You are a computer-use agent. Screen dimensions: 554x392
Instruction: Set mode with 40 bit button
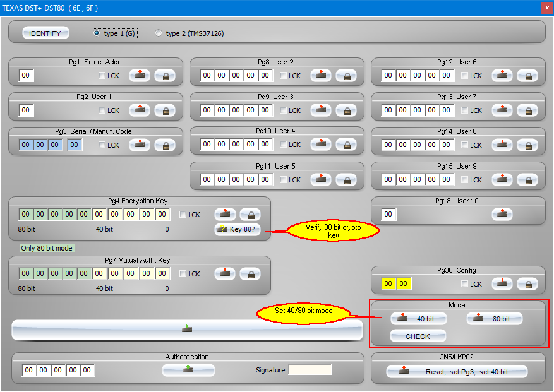coord(418,319)
